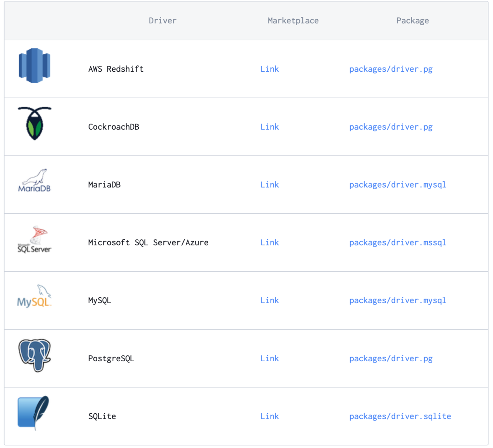Image resolution: width=493 pixels, height=448 pixels.
Task: Click the MySQL dolphin logo
Action: pos(35,296)
